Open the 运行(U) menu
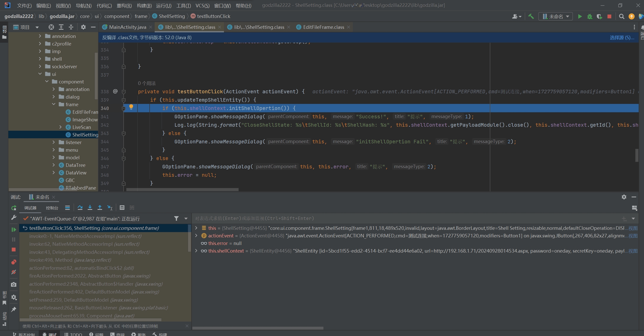This screenshot has height=336, width=644. 164,5
